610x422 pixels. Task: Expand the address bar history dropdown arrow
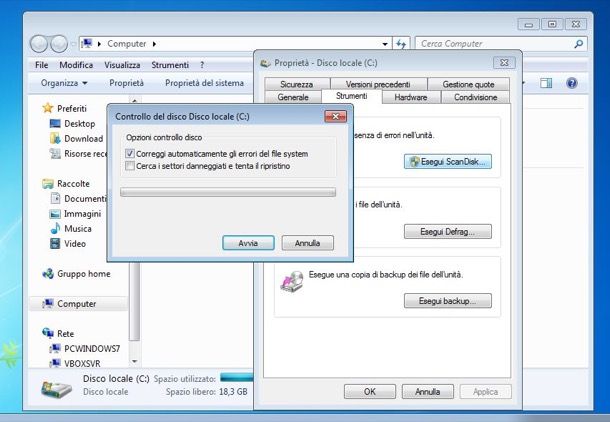(x=385, y=44)
